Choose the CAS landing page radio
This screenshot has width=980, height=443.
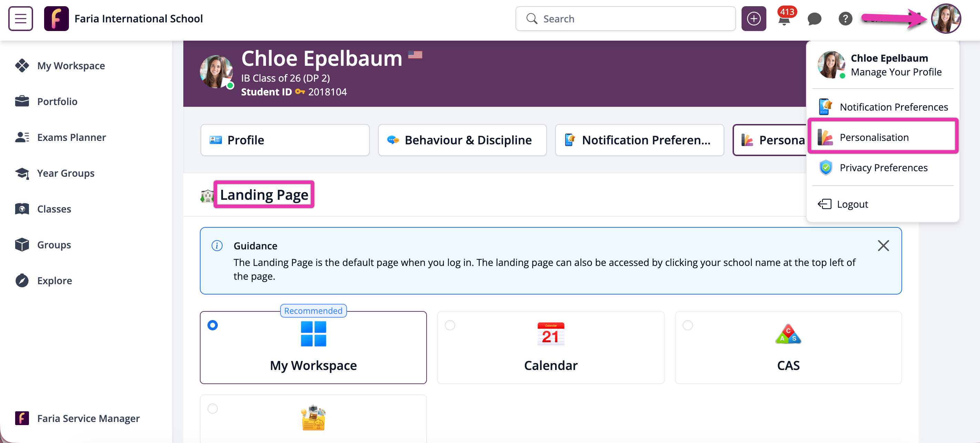coord(687,325)
